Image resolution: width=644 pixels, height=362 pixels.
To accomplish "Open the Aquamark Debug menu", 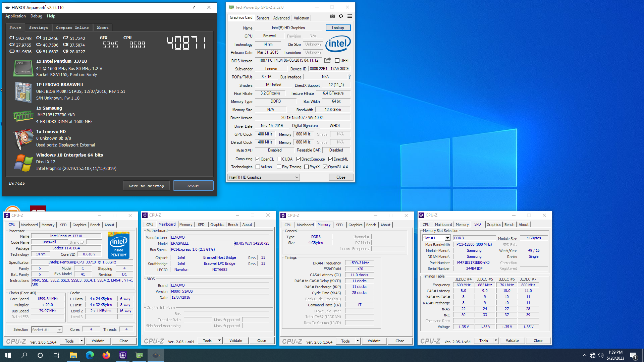I will 36,16.
